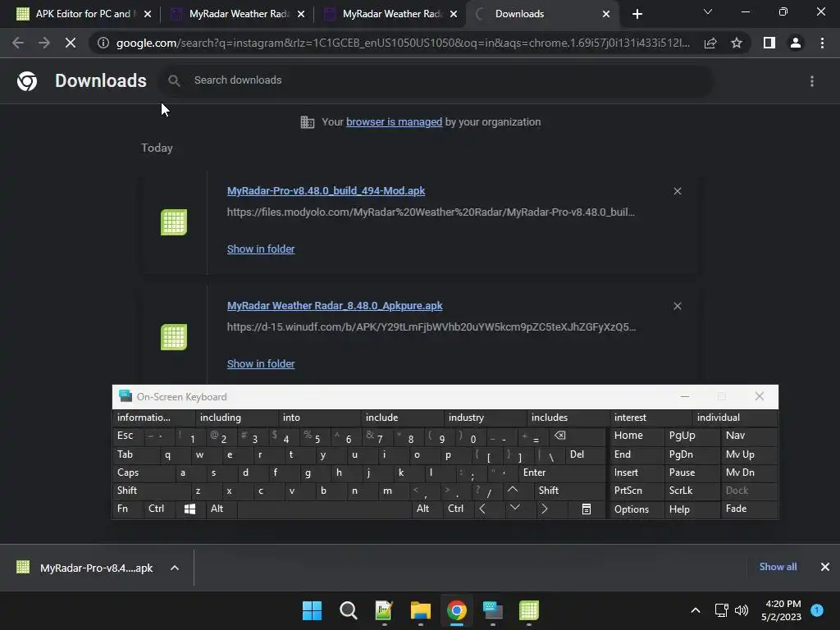Stop loading the page
Viewport: 840px width, 630px height.
[x=71, y=43]
